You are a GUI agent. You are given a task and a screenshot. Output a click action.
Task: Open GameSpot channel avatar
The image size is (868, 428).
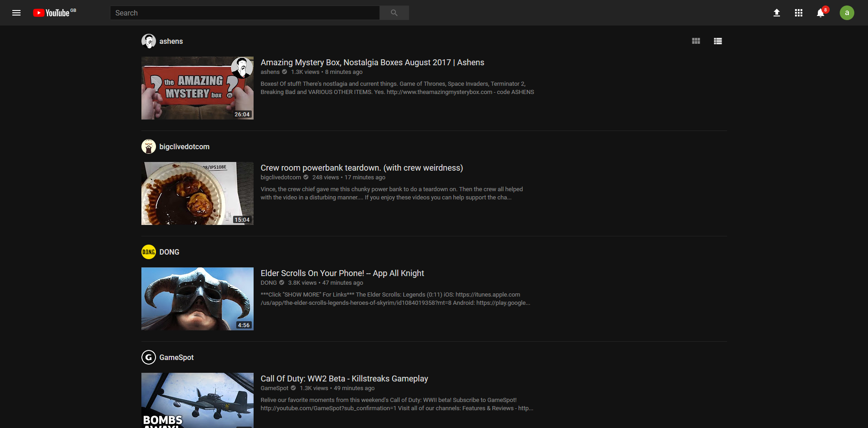pos(149,357)
